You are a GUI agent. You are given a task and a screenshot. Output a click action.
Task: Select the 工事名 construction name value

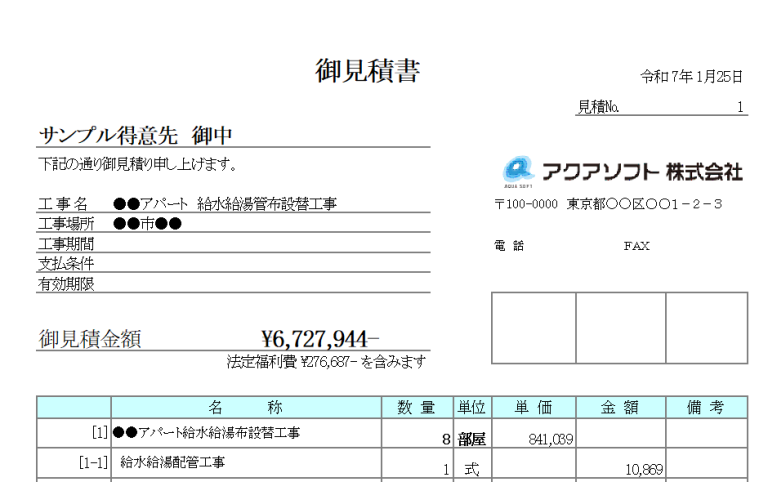(225, 205)
